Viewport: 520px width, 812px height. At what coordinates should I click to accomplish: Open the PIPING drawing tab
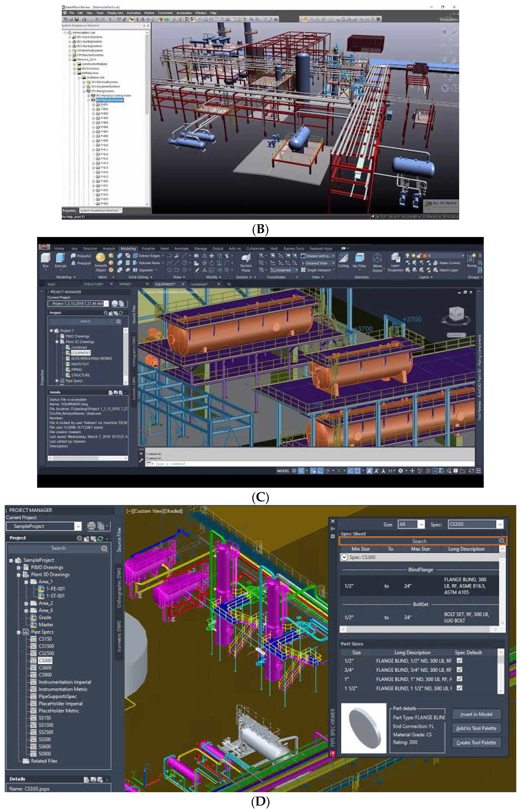click(125, 284)
